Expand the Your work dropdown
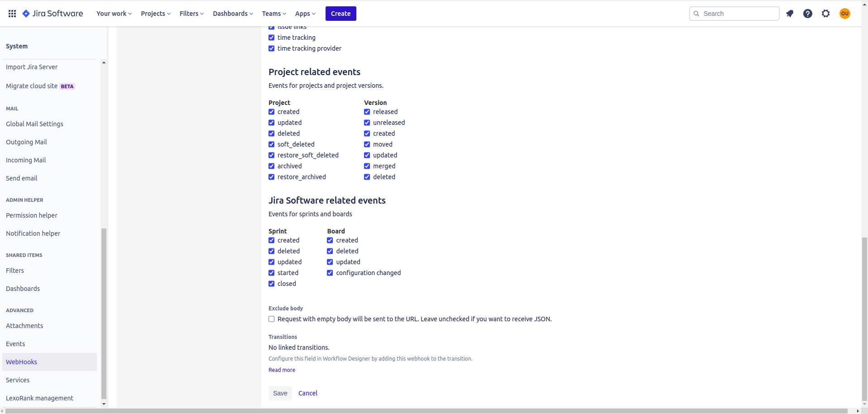 [114, 14]
